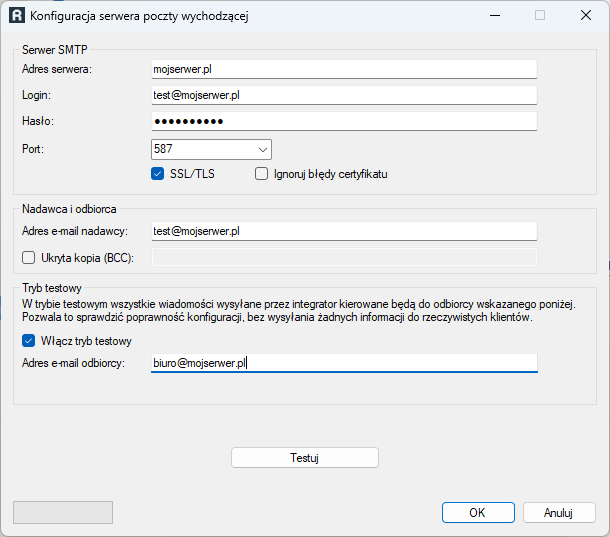Image resolution: width=610 pixels, height=537 pixels.
Task: Click the blank grey box at bottom left
Action: [62, 512]
